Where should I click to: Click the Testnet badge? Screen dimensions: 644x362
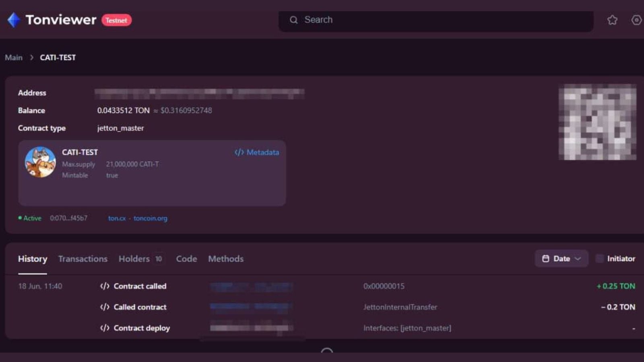pyautogui.click(x=116, y=20)
